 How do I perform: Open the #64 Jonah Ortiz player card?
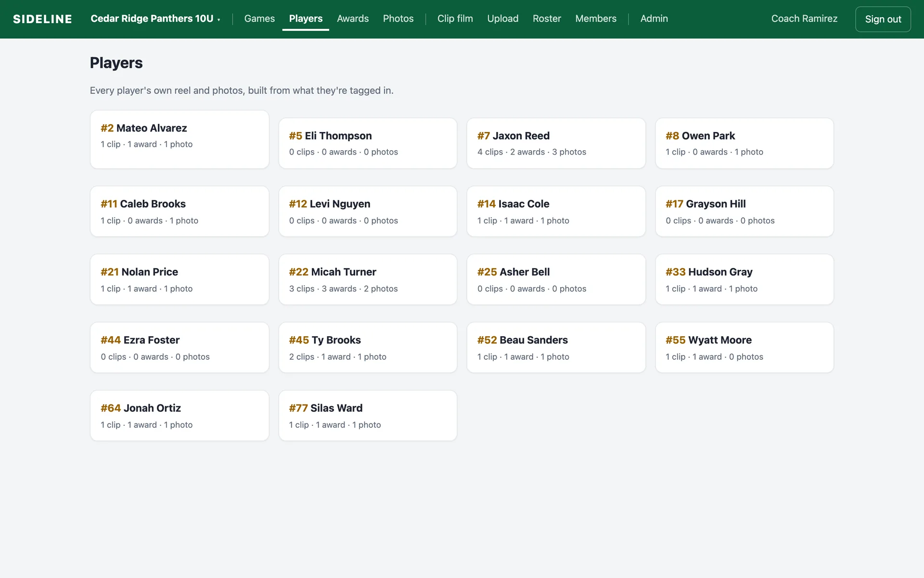click(180, 415)
